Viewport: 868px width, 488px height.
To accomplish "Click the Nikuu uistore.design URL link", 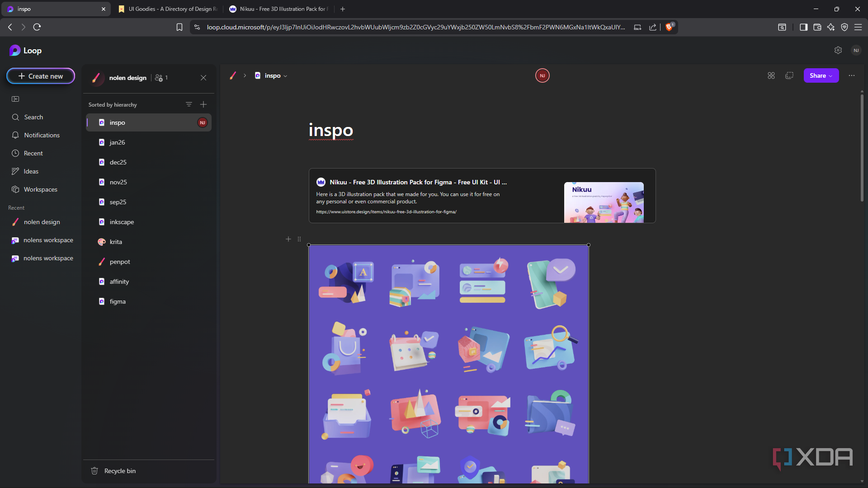I will click(386, 212).
